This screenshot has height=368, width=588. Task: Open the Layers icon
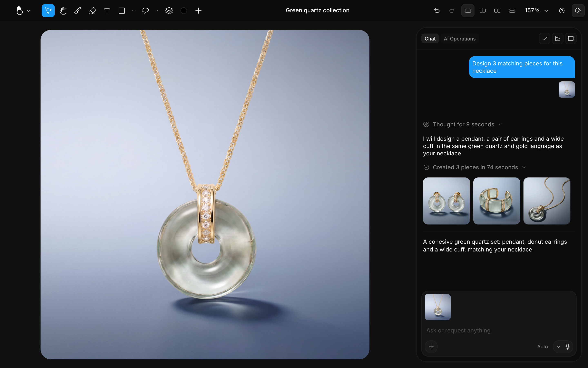pos(169,10)
